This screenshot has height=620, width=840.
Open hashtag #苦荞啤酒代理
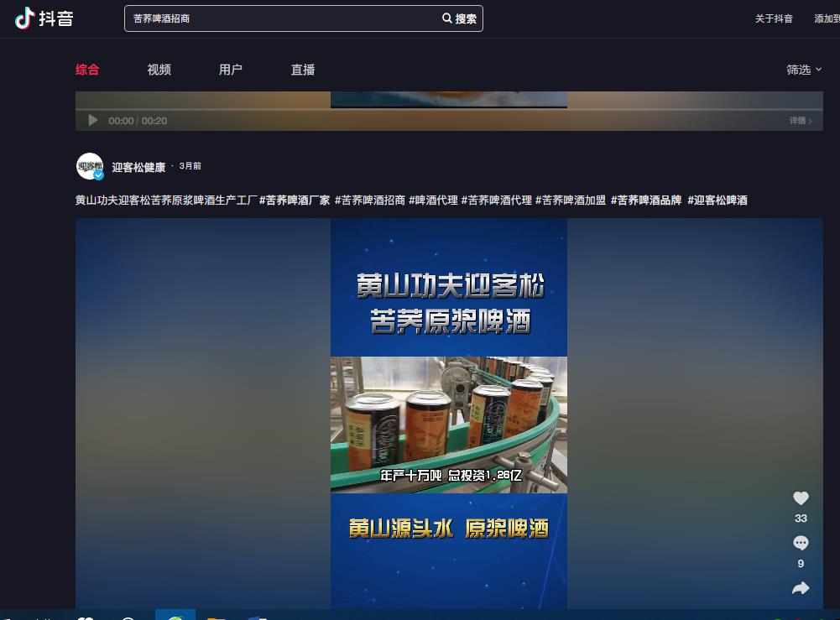pos(497,201)
